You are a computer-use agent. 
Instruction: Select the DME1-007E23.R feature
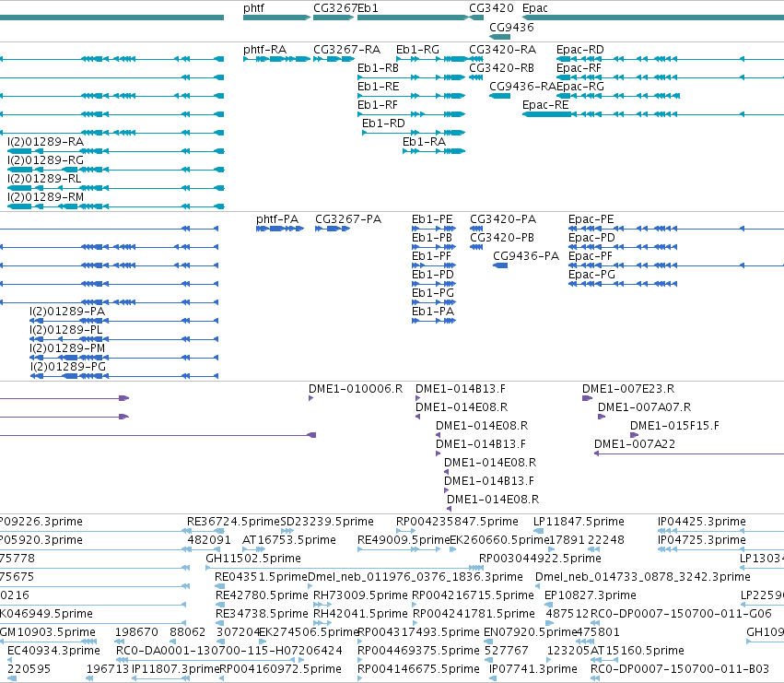[x=587, y=398]
